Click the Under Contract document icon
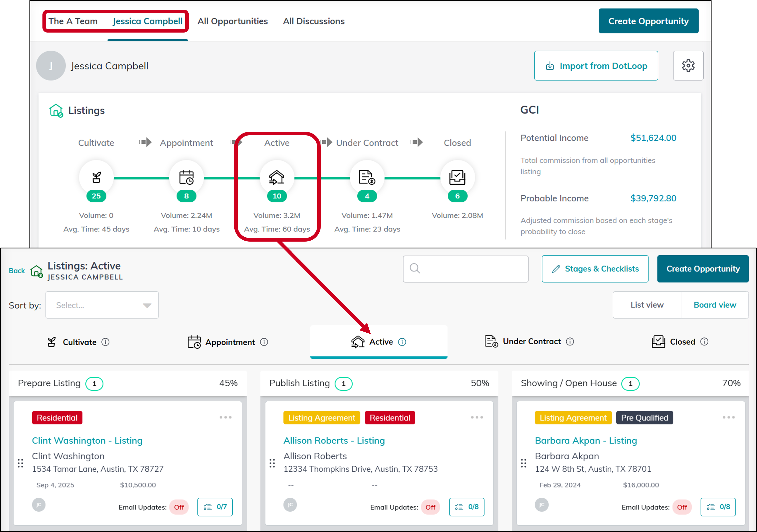The width and height of the screenshot is (757, 532). click(x=367, y=178)
